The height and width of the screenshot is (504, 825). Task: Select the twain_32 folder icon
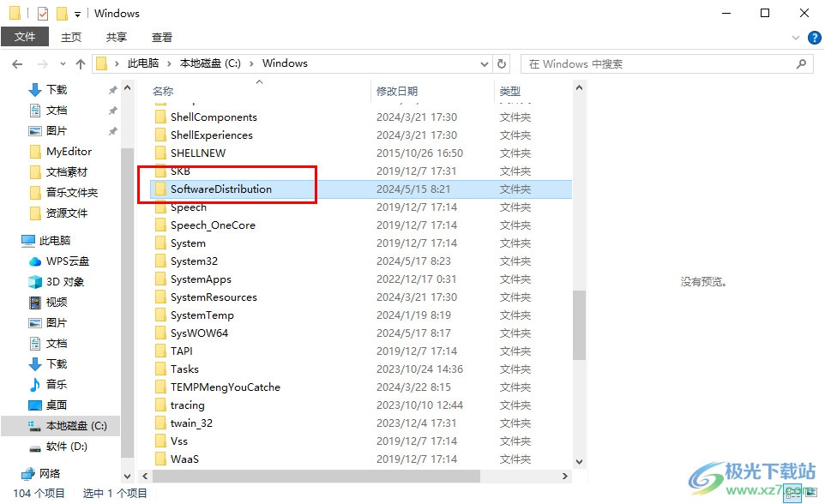(x=160, y=423)
